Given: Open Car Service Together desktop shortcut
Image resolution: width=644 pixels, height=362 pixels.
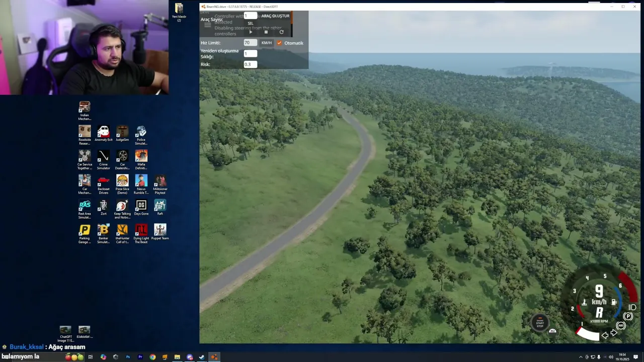Looking at the screenshot, I should [x=85, y=160].
